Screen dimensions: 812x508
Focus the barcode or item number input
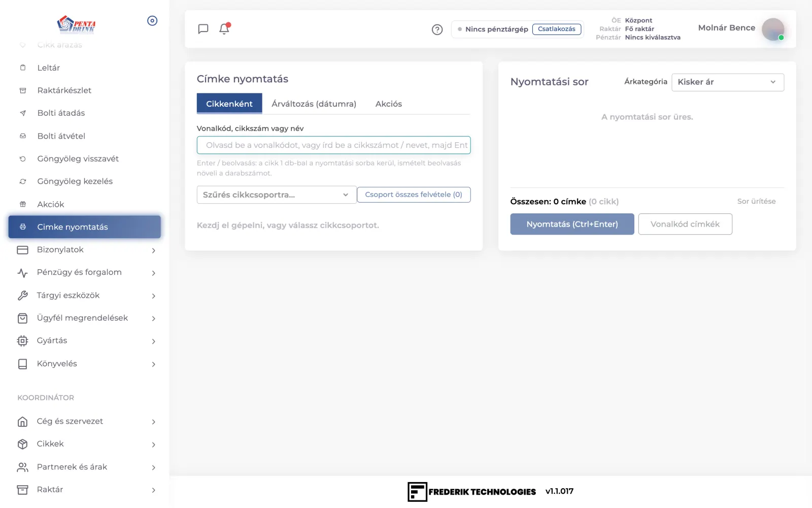click(333, 145)
